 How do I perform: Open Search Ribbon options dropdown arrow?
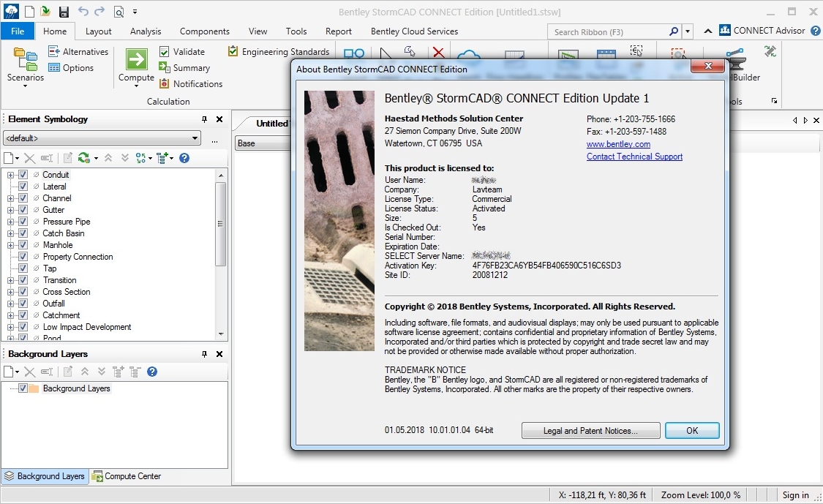pos(687,31)
